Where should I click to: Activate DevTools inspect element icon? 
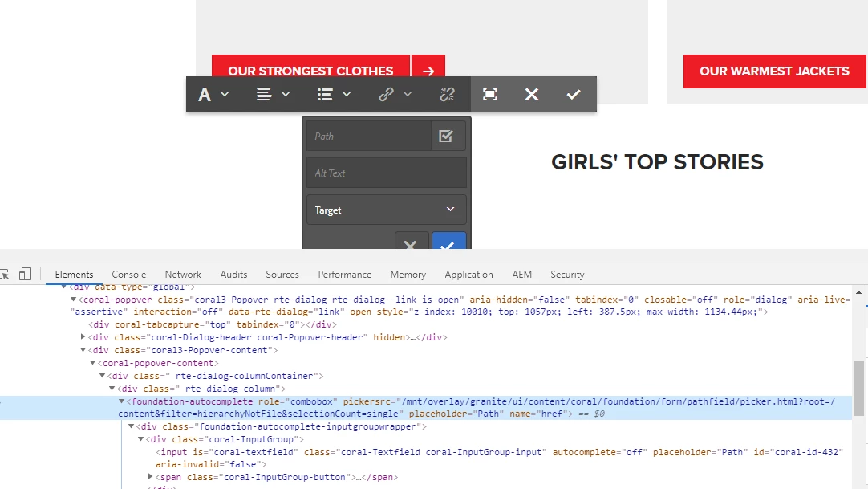[x=5, y=274]
